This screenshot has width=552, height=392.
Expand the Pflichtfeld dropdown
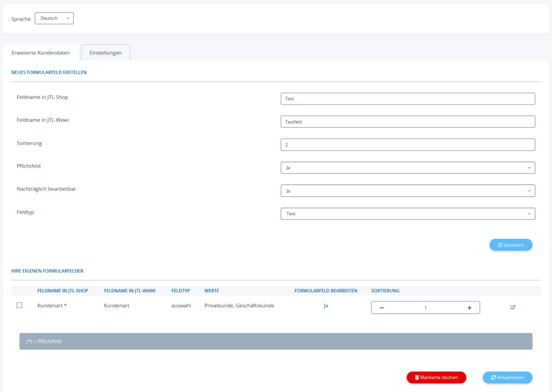[408, 168]
